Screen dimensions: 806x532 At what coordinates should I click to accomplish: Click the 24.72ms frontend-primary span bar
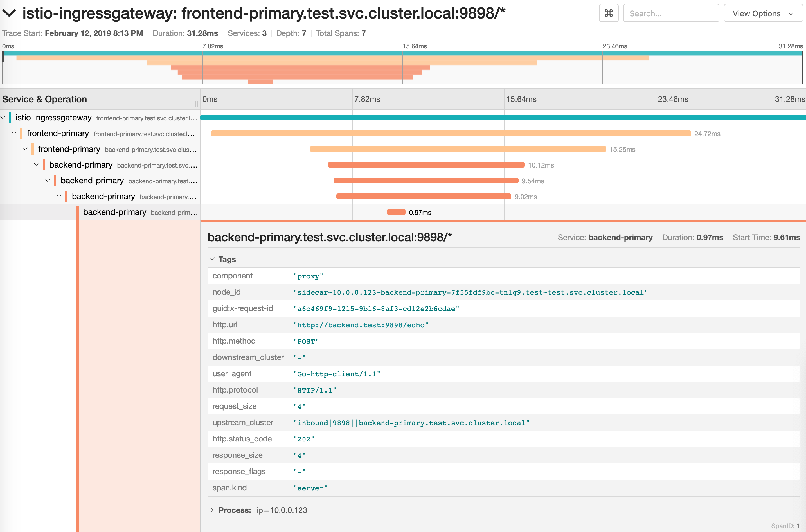pyautogui.click(x=451, y=133)
